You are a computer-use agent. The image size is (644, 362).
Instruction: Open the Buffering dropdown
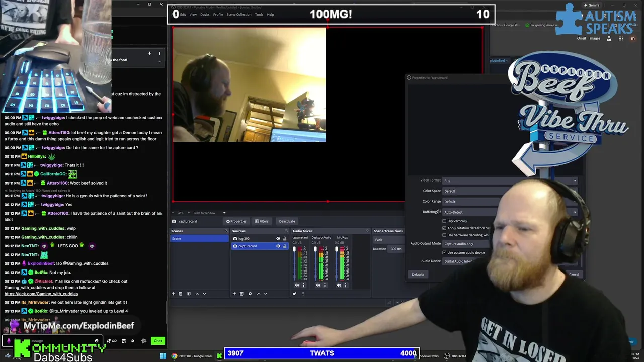pos(510,212)
